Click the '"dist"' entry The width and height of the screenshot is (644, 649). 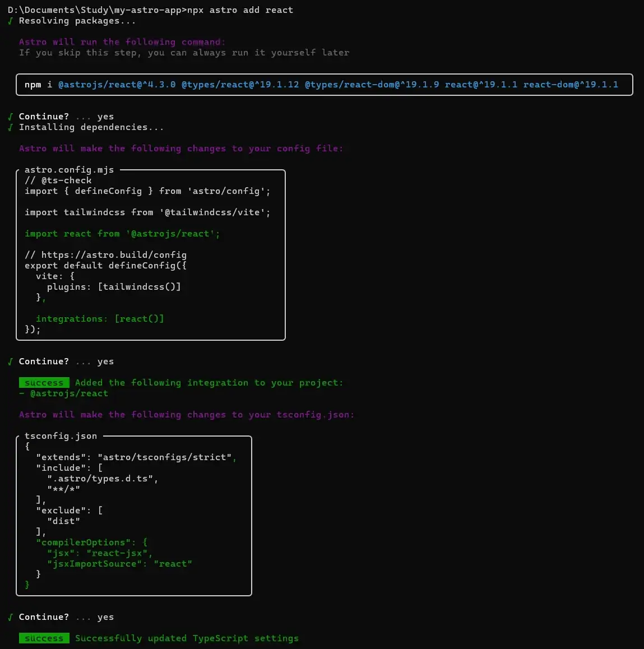click(63, 521)
